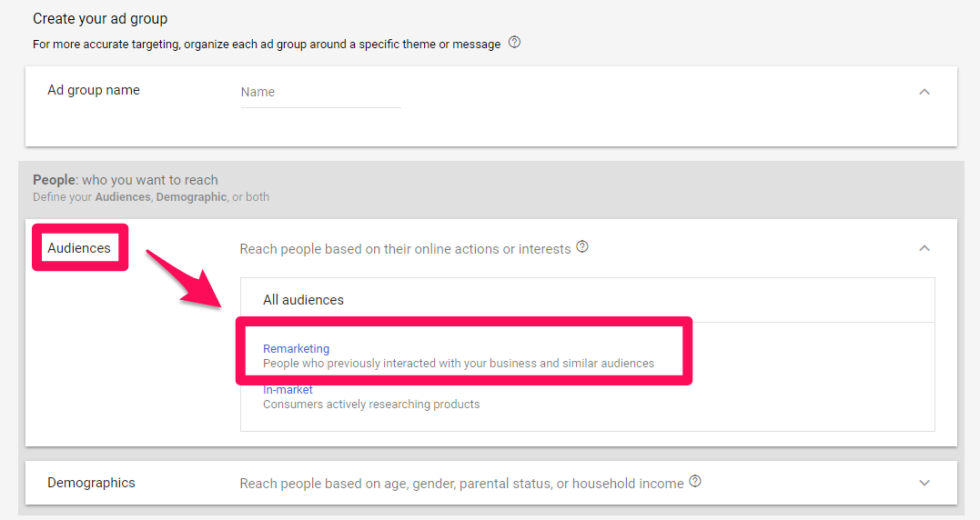Image resolution: width=980 pixels, height=520 pixels.
Task: Click the Remarketing description about previous interactions
Action: point(458,364)
